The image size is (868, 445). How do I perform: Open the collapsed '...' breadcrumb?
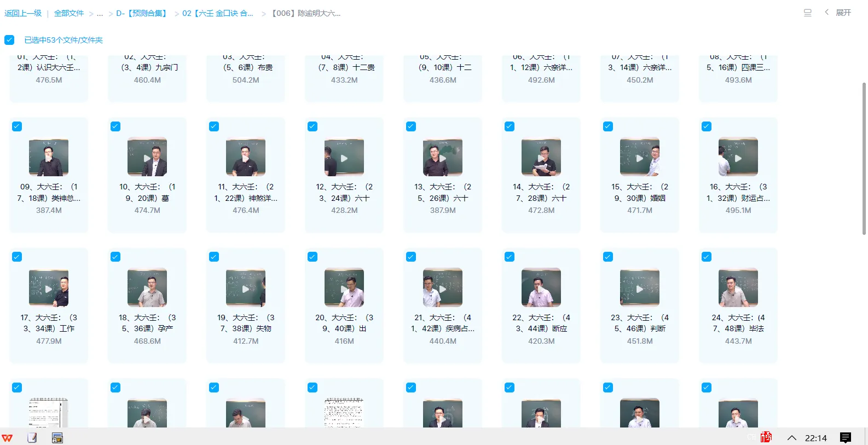tap(100, 13)
